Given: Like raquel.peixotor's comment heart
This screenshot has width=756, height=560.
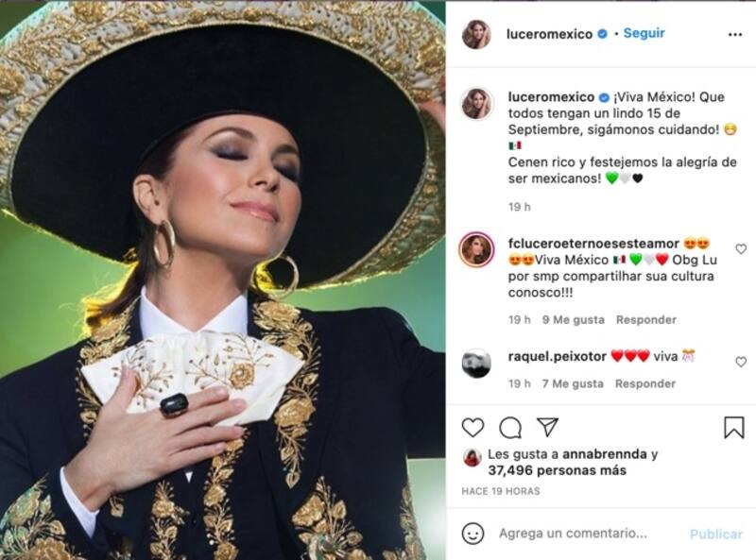Looking at the screenshot, I should 741,362.
